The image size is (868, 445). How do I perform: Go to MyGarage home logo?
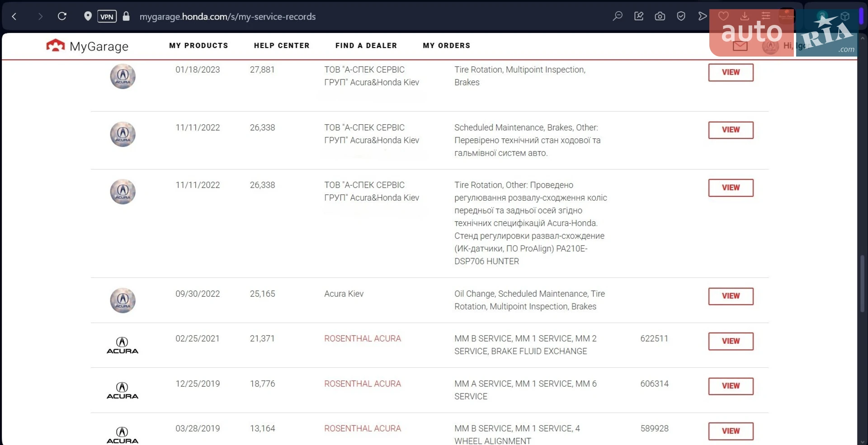tap(87, 46)
